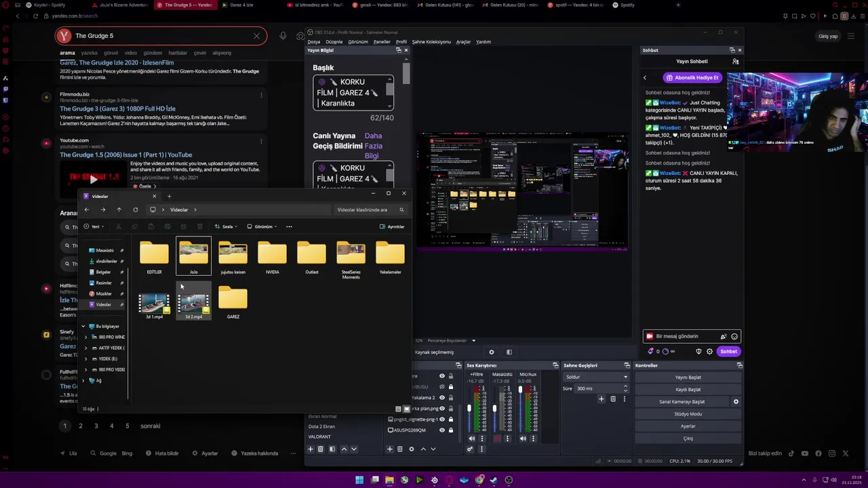The image size is (868, 488).
Task: Open Explorer's three-dots more options menu
Action: coord(289,226)
